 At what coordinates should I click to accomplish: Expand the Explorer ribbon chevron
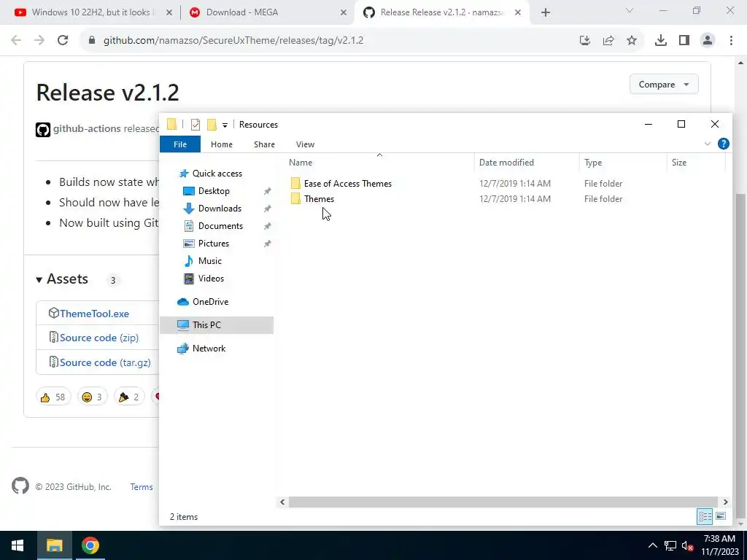coord(708,144)
